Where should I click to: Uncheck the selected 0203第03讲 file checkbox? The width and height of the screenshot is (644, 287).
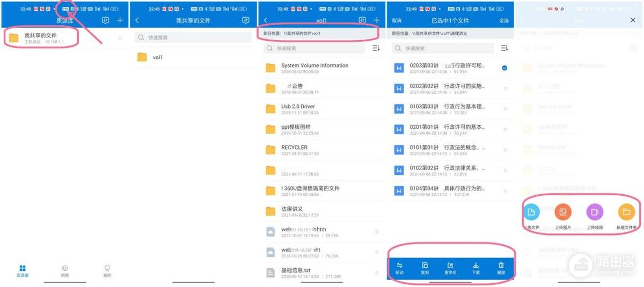click(504, 68)
